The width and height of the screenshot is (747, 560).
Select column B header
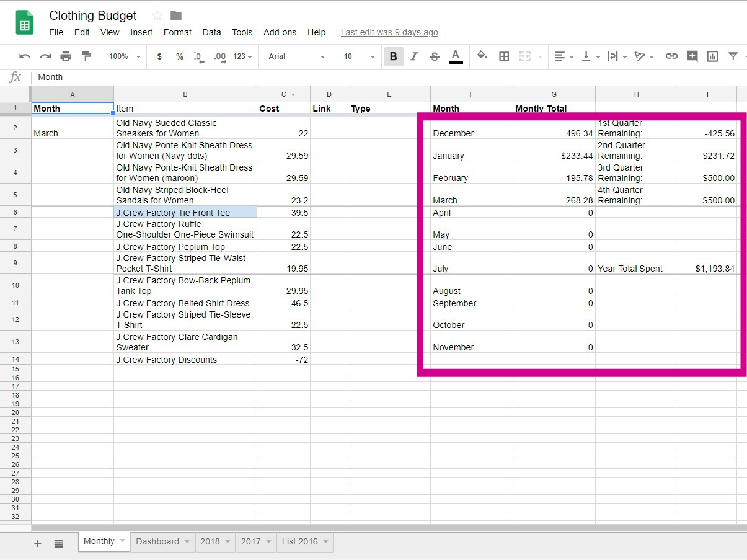(185, 94)
